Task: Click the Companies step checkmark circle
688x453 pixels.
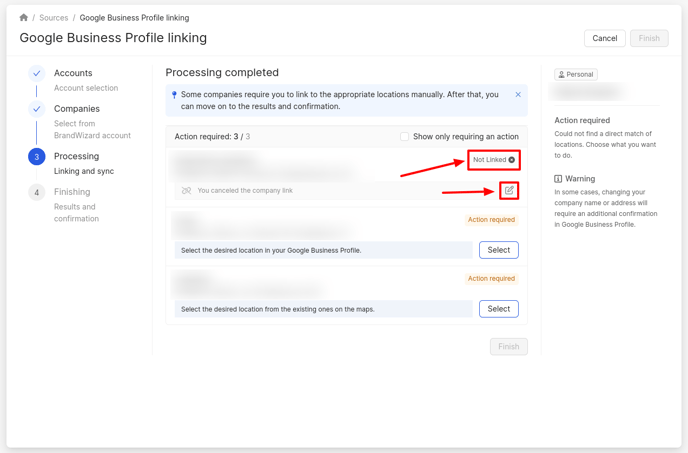Action: [37, 109]
